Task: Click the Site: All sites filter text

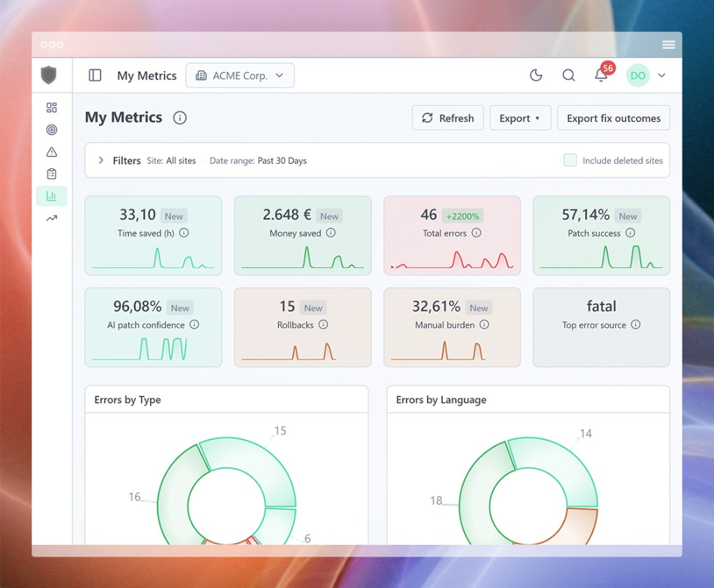Action: (x=172, y=161)
